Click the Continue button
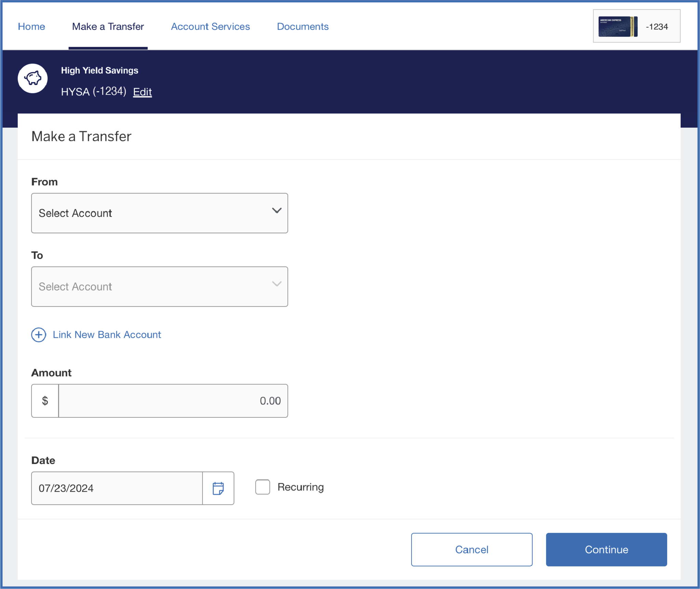 point(606,549)
